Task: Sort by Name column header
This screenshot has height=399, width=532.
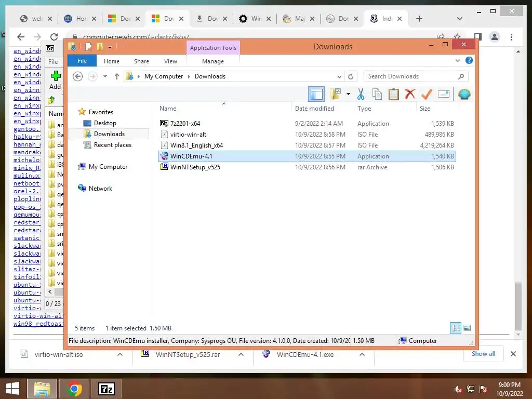Action: pyautogui.click(x=224, y=109)
